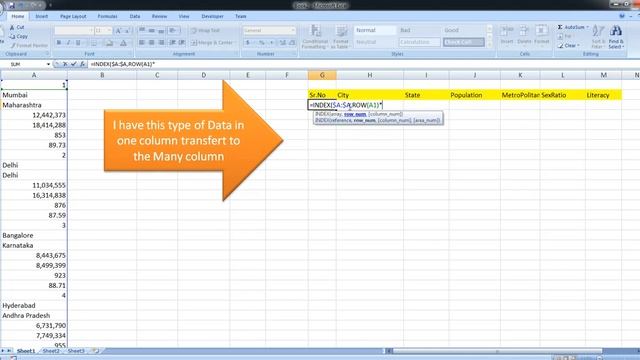Click the Increase Decimal icon
The height and width of the screenshot is (360, 640).
[x=282, y=43]
